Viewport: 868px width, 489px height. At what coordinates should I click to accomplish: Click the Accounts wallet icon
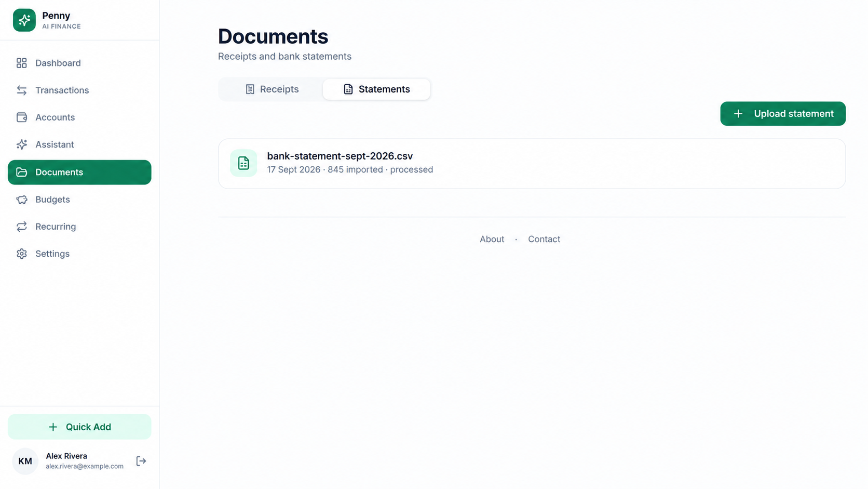[x=21, y=117]
